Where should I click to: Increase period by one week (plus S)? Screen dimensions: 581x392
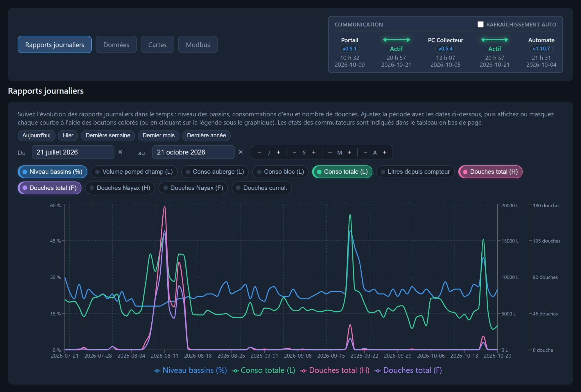[314, 152]
